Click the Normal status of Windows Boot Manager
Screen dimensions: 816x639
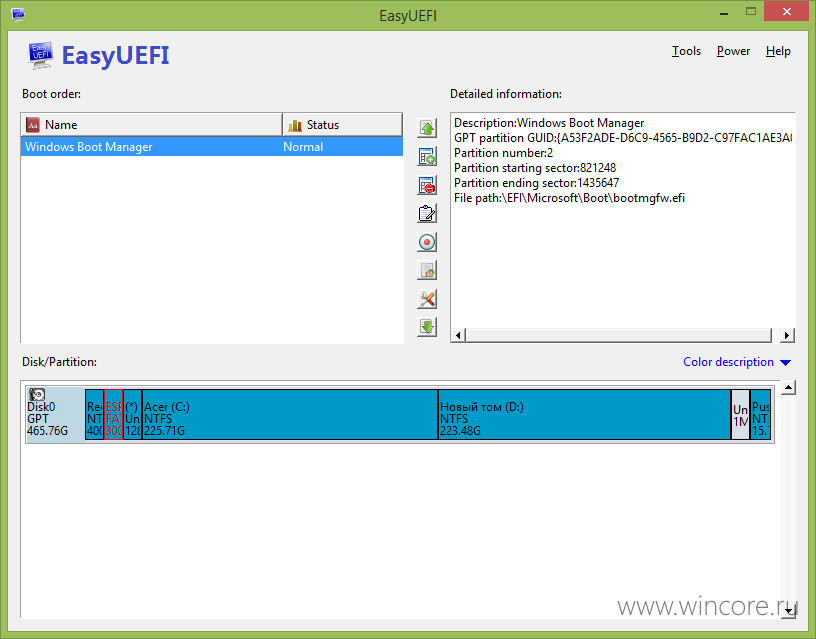(x=303, y=147)
